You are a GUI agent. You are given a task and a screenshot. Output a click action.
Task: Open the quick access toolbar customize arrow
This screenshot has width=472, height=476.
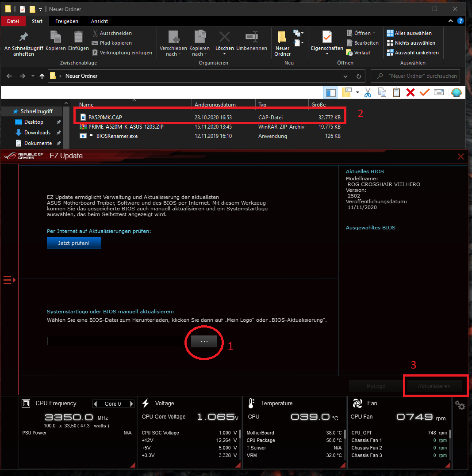pos(40,10)
